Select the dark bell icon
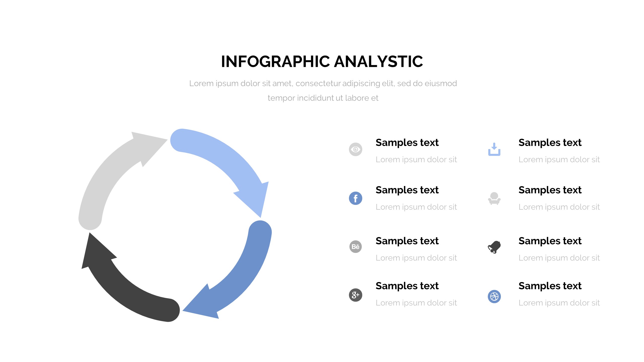 [x=494, y=247]
